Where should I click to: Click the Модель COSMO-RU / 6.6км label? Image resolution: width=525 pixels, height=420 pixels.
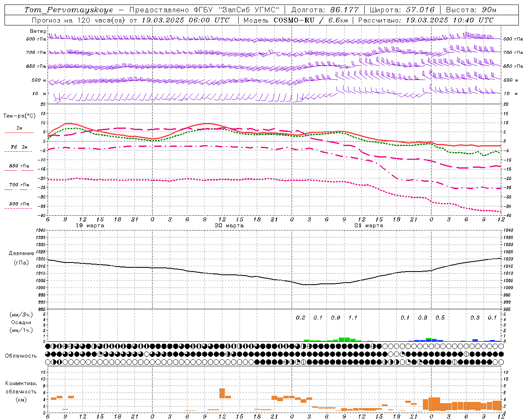[295, 20]
